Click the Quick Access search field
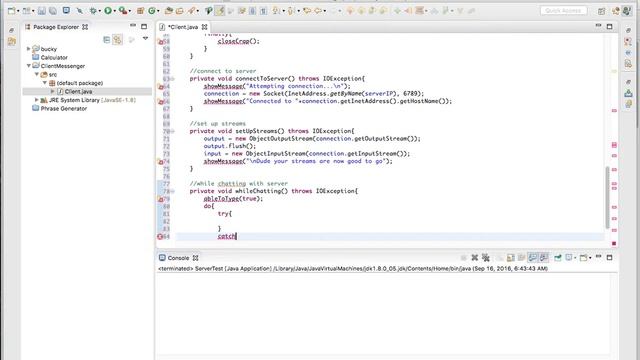The image size is (640, 360). point(563,11)
